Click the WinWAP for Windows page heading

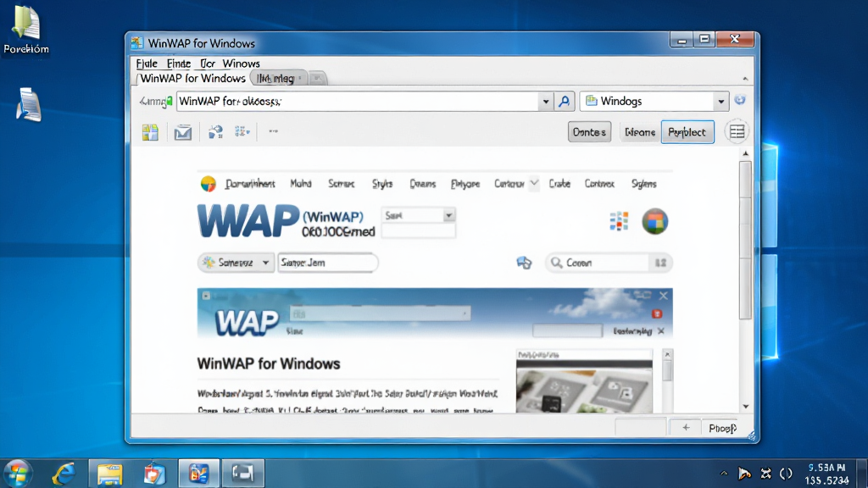[x=269, y=364]
